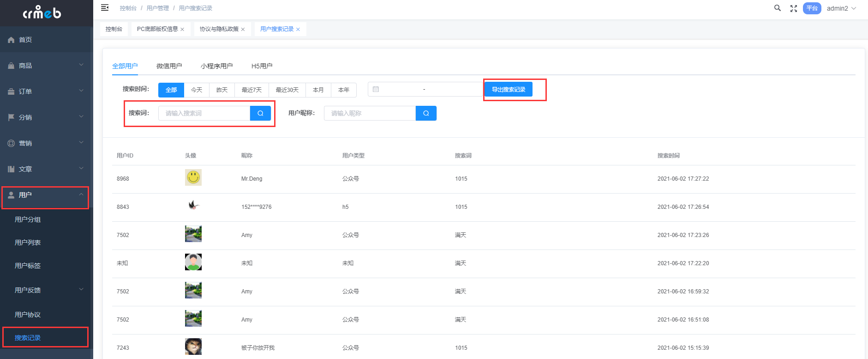Screen dimensions: 868x359
Task: Expand the 分销 sidebar menu
Action: 47,117
